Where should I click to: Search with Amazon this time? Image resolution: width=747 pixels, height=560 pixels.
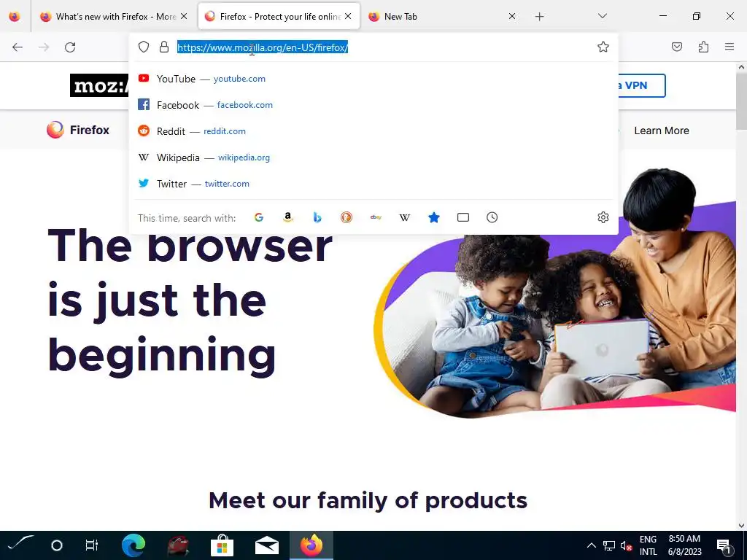click(x=287, y=217)
